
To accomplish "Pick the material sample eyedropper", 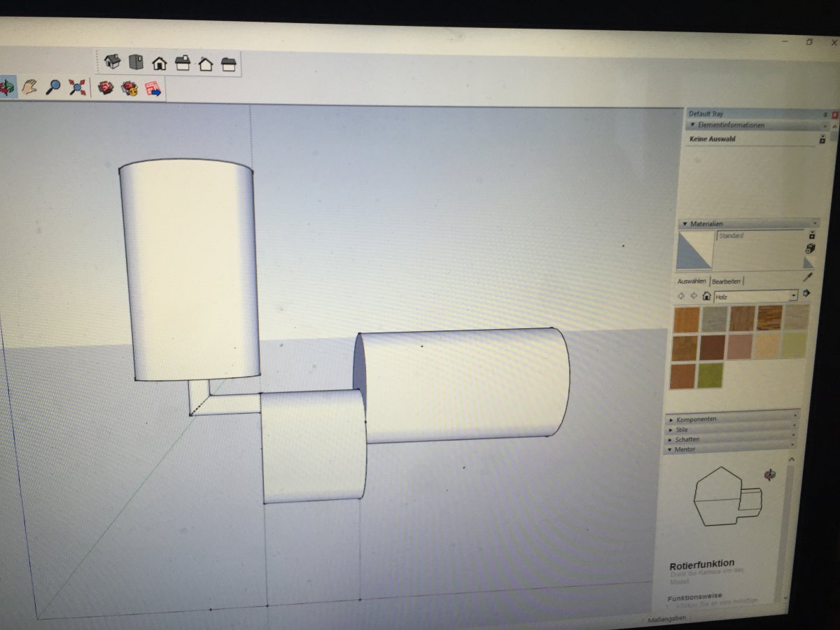I will pos(807,278).
